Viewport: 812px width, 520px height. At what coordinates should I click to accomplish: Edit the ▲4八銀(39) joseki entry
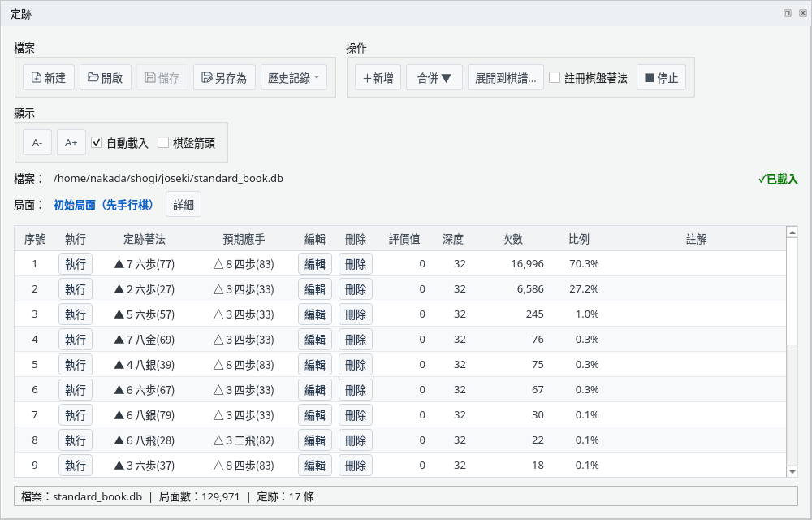click(315, 365)
